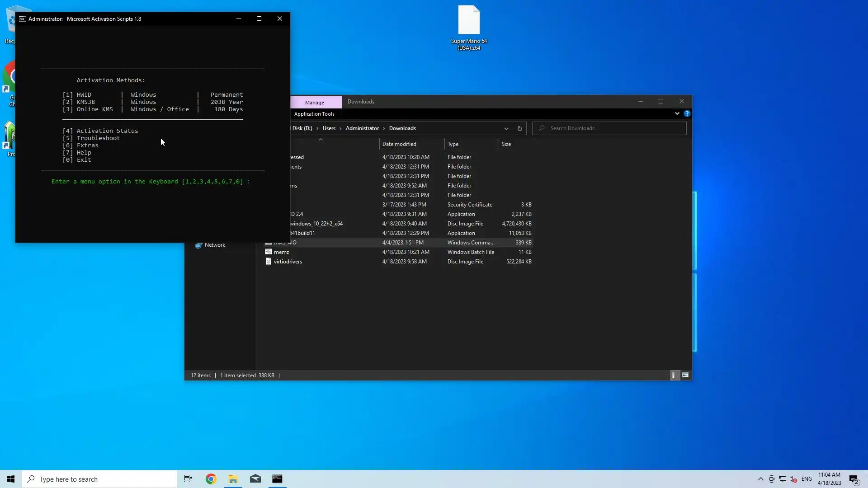Select Network in navigation pane
The image size is (868, 488).
click(x=215, y=245)
